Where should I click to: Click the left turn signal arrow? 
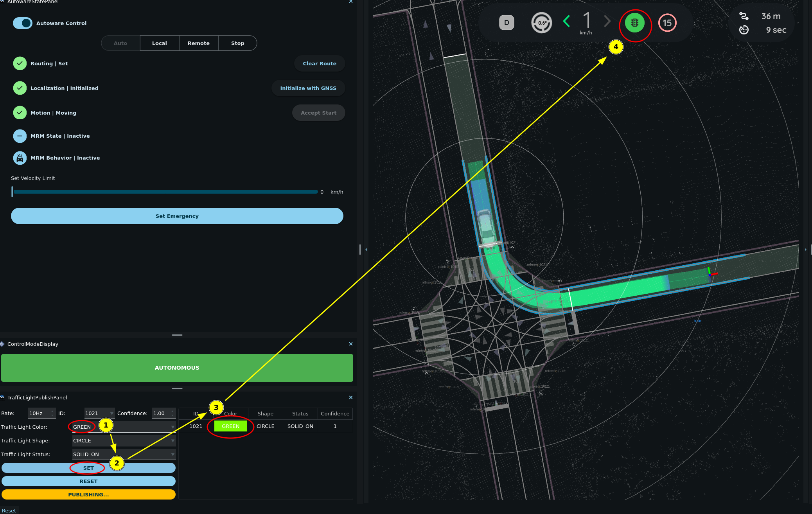566,21
